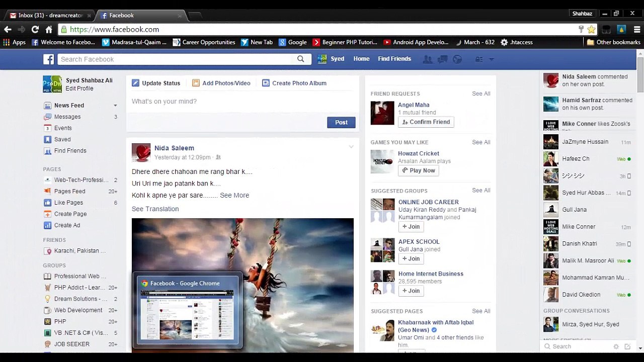Open the notifications globe icon
This screenshot has width=644, height=362.
pyautogui.click(x=457, y=59)
